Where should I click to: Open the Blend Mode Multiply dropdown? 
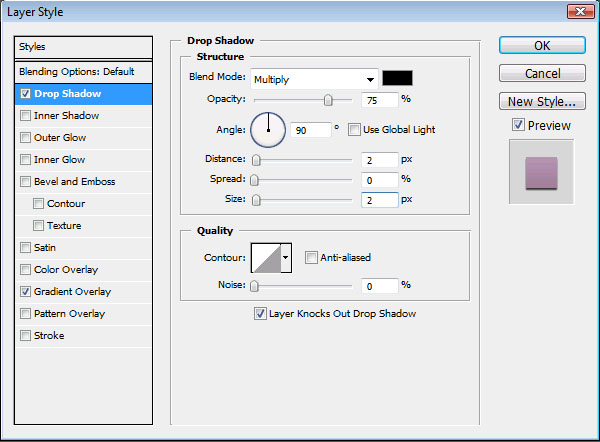pyautogui.click(x=314, y=79)
